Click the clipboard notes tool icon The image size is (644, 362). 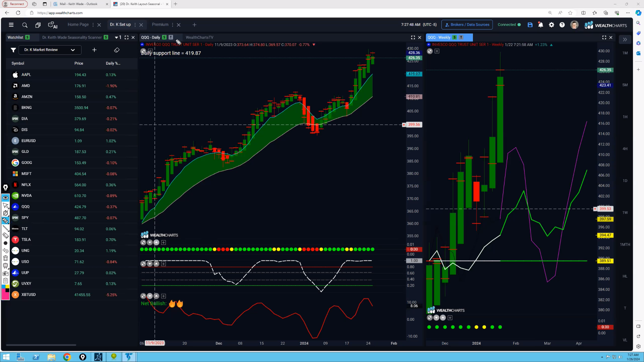pyautogui.click(x=5, y=281)
